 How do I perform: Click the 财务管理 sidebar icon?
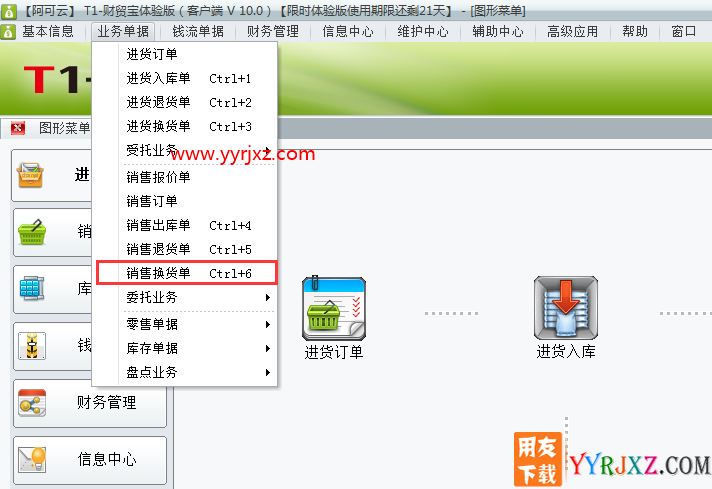click(32, 403)
